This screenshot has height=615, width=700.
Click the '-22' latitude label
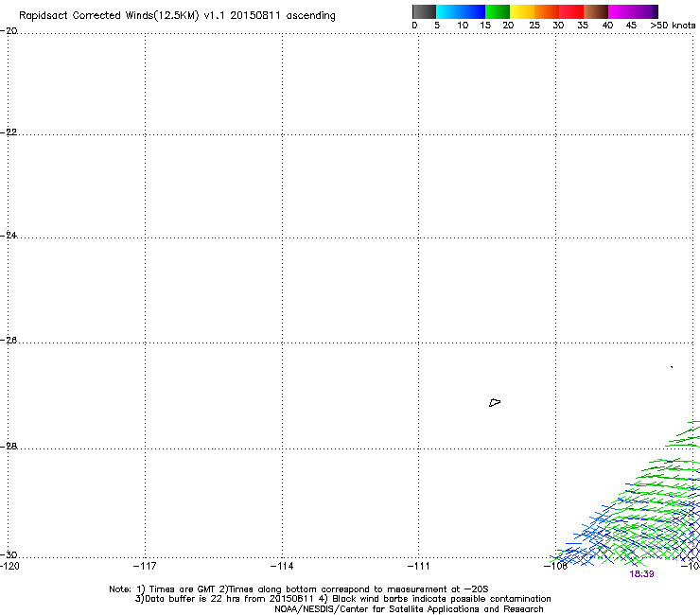9,132
